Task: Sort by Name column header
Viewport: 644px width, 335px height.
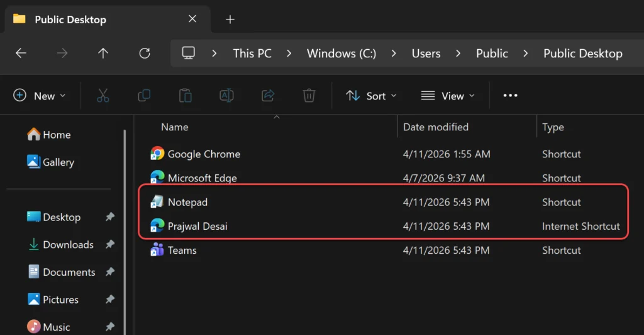Action: tap(175, 127)
